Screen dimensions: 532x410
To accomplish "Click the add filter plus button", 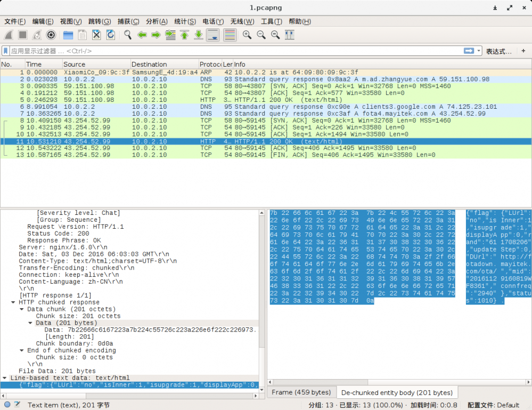I will pyautogui.click(x=523, y=51).
